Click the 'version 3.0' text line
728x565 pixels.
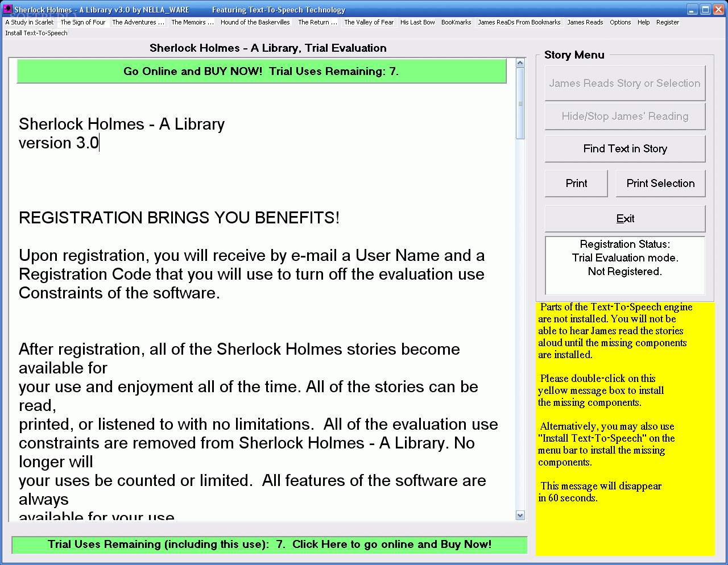pyautogui.click(x=59, y=143)
